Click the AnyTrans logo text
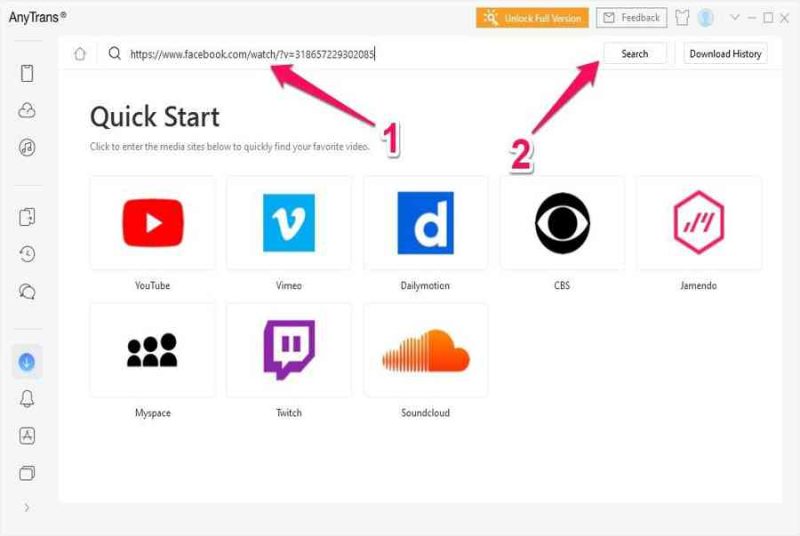Screen dimensions: 800x536 (x=37, y=17)
